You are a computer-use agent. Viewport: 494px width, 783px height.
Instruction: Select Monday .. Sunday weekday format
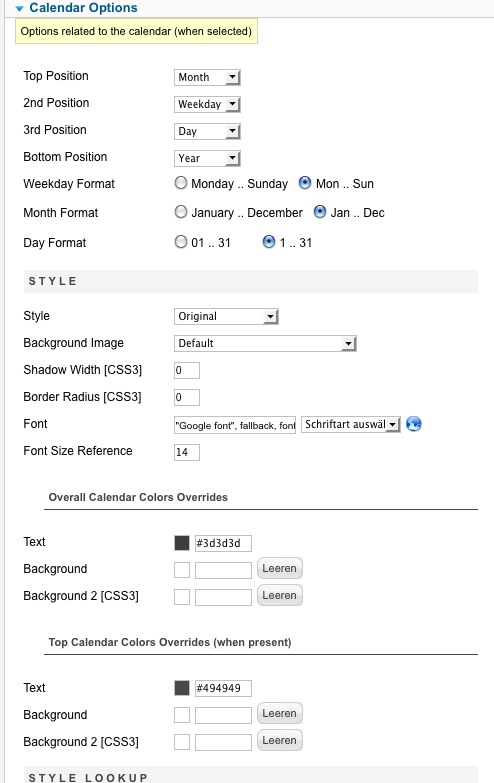(x=181, y=183)
